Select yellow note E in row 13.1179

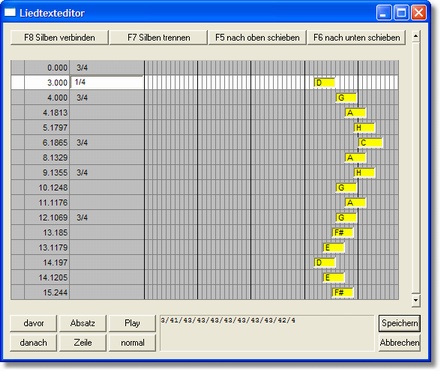tap(334, 248)
